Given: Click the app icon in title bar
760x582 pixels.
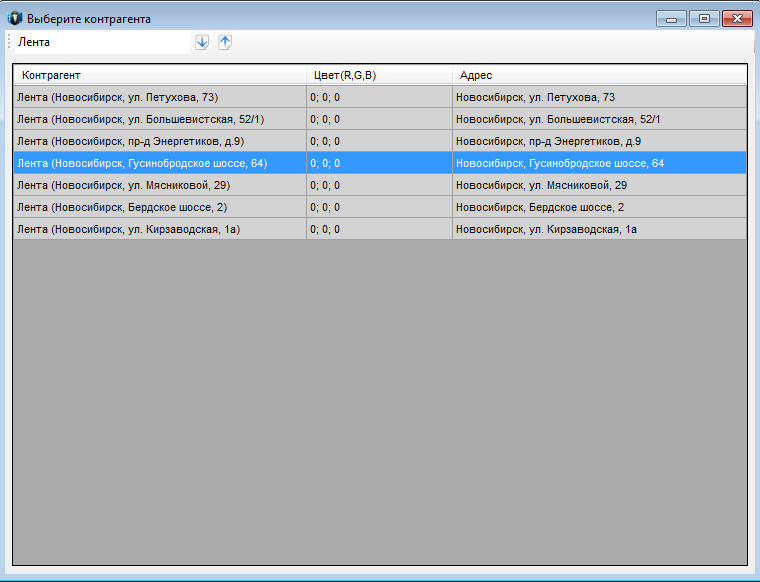Looking at the screenshot, I should (x=15, y=18).
